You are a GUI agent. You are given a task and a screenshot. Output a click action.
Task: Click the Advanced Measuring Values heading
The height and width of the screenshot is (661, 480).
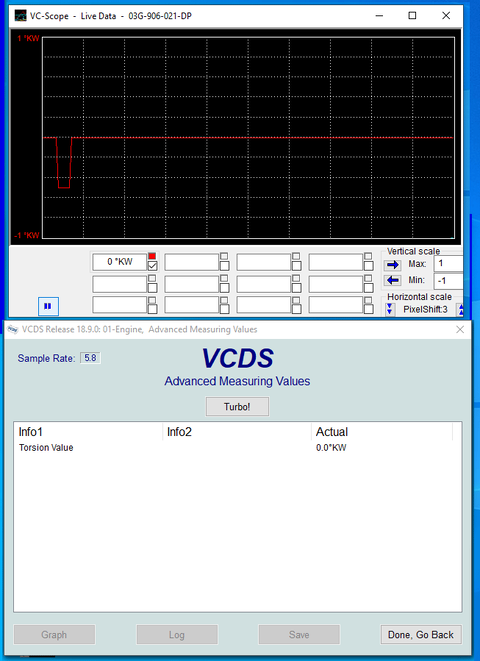click(x=237, y=381)
